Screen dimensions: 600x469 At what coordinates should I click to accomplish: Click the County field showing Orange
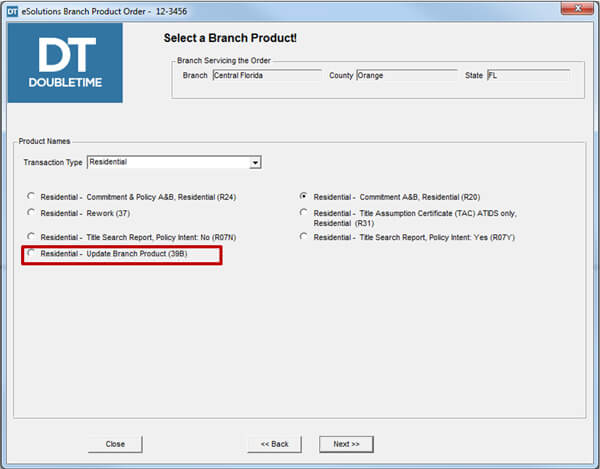(x=407, y=75)
